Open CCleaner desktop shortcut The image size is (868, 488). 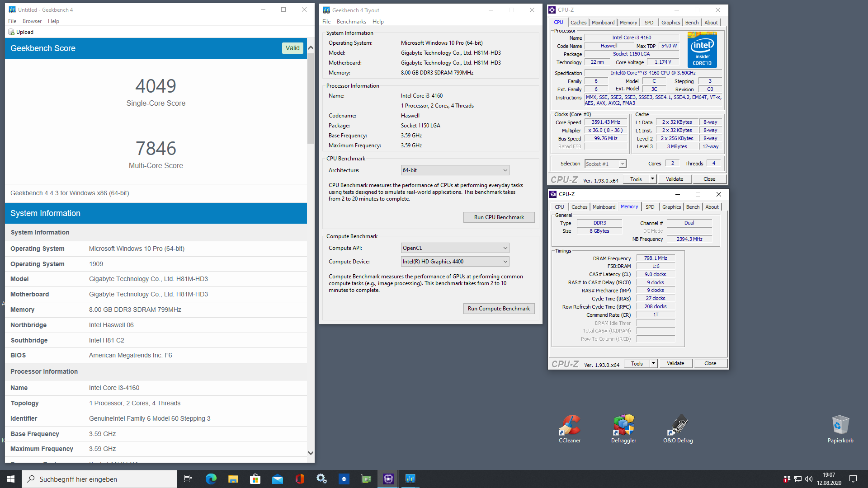tap(569, 429)
